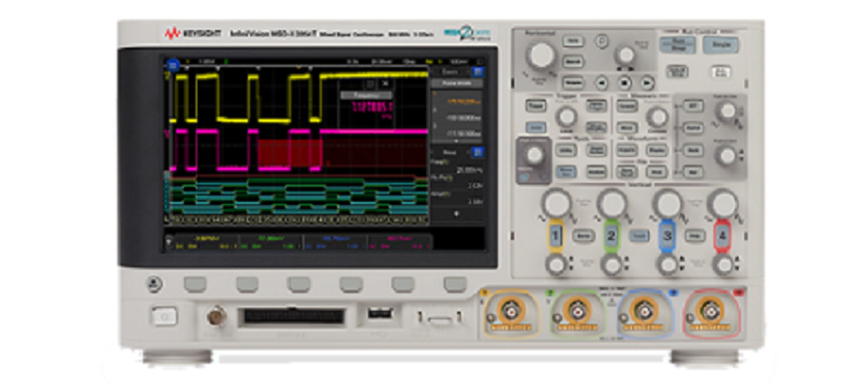Push the Single acquisition key
Image resolution: width=868 pixels, height=388 pixels.
(720, 45)
